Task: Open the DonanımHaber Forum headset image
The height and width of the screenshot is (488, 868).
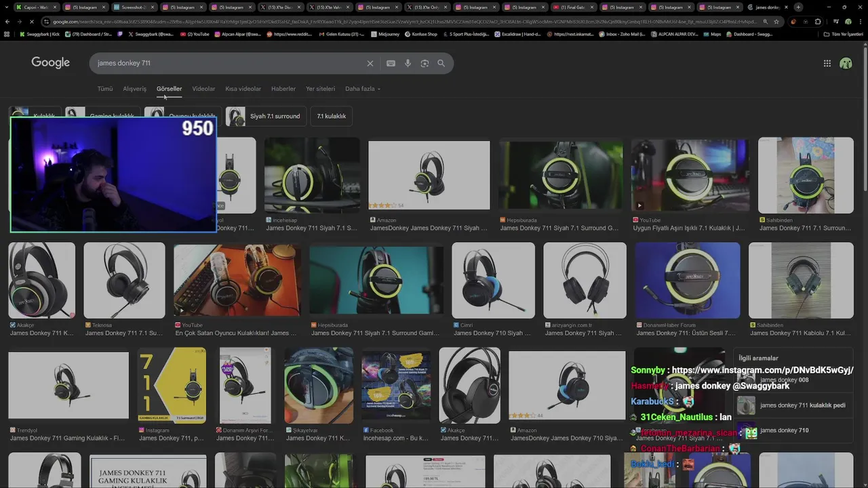Action: coord(688,280)
